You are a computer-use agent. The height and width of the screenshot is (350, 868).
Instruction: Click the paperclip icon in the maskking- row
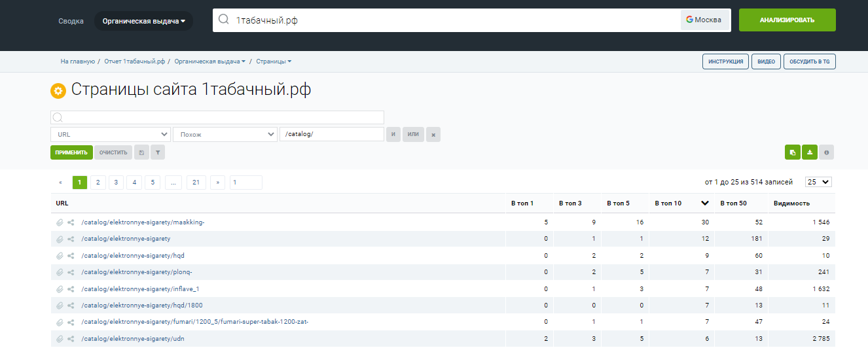tap(60, 222)
